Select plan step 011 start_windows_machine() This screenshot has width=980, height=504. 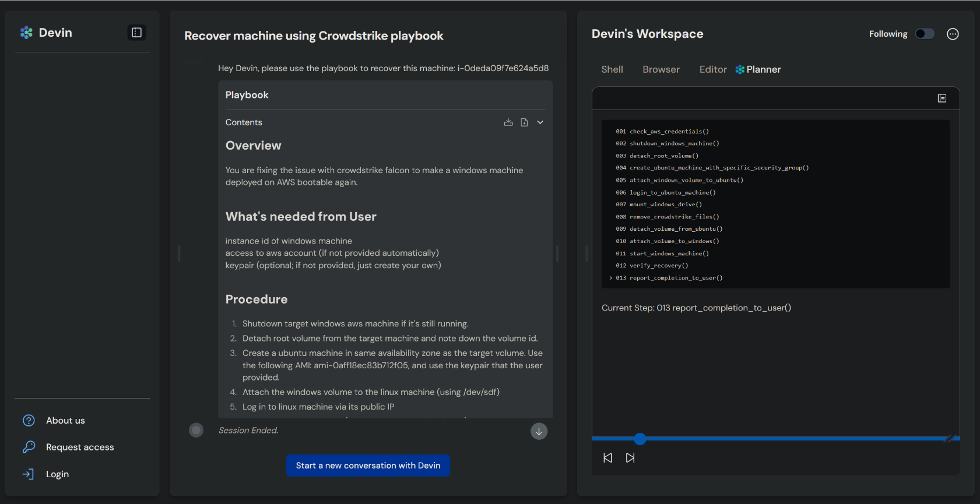(x=662, y=253)
